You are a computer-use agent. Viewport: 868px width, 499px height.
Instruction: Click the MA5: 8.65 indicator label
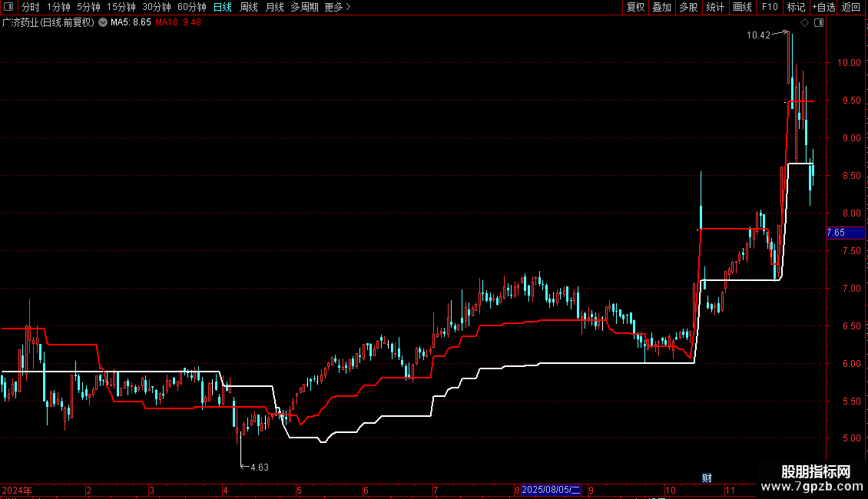[131, 23]
